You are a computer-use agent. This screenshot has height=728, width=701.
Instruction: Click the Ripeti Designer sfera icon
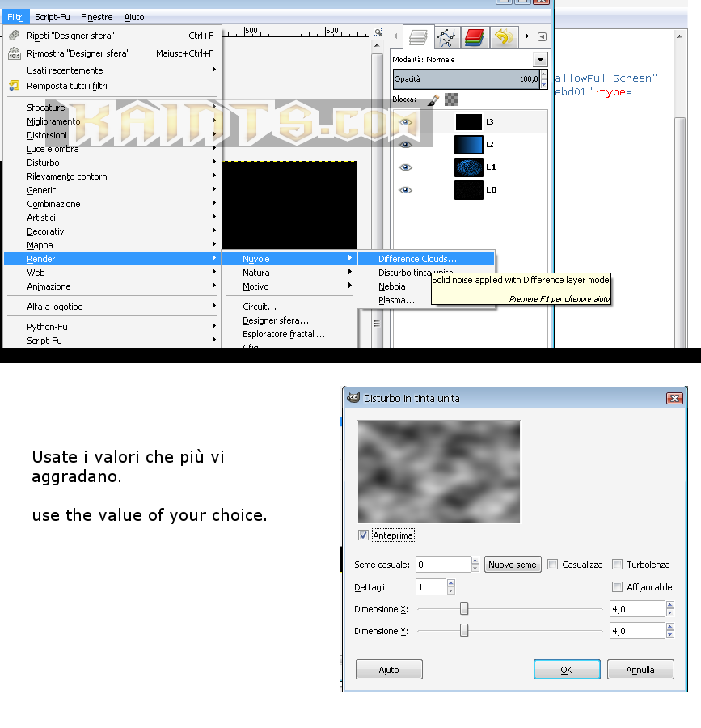click(x=15, y=36)
